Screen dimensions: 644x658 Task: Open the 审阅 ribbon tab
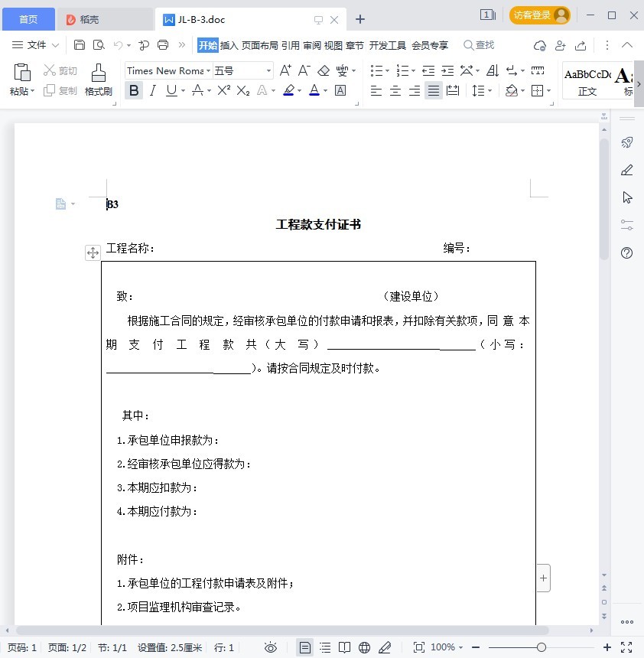click(x=312, y=45)
